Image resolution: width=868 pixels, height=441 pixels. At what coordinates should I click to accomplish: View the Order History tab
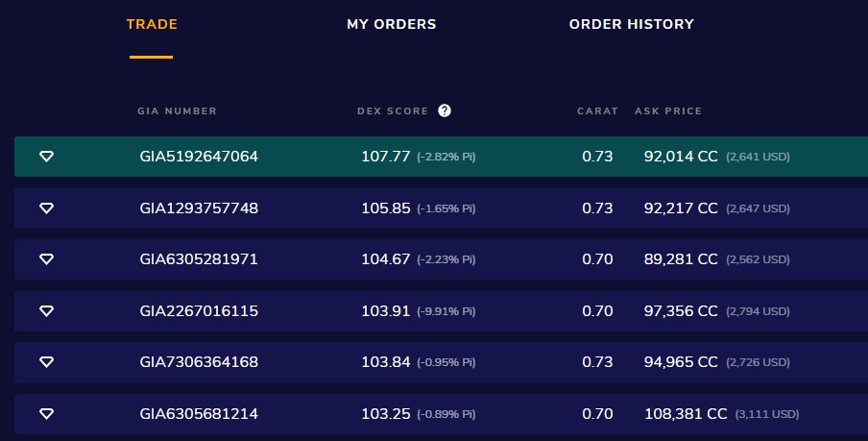point(631,24)
